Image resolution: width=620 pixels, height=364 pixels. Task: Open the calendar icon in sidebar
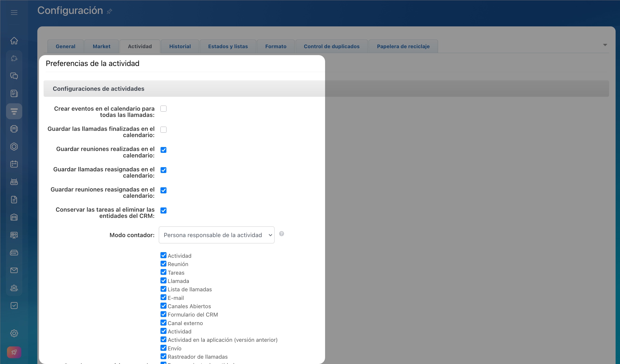coord(14,164)
